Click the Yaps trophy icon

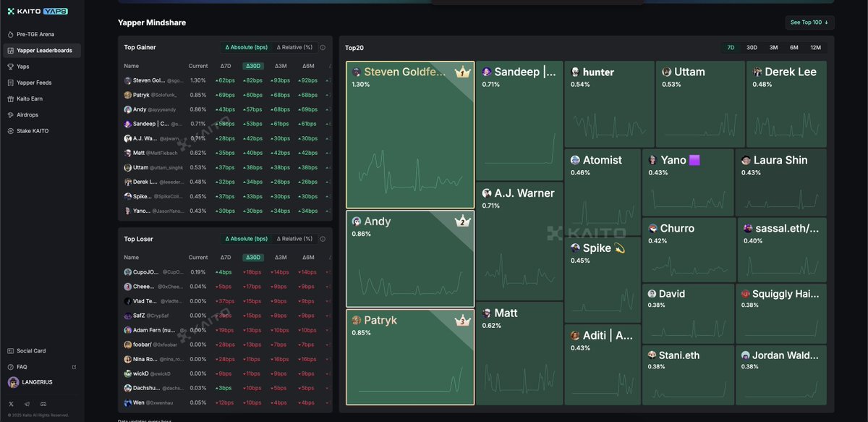pyautogui.click(x=10, y=67)
